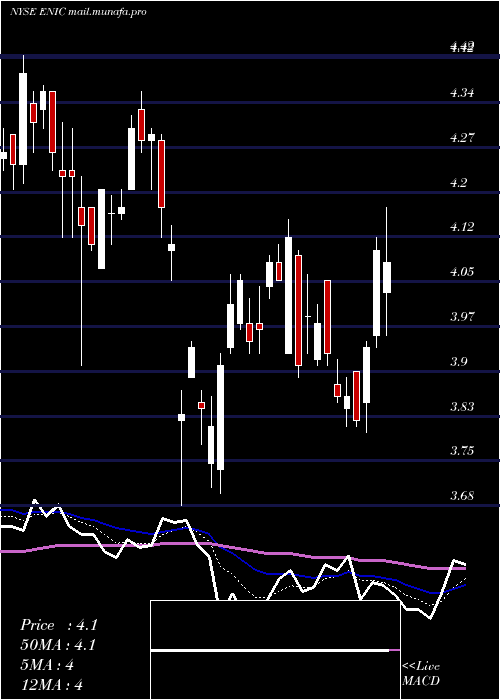Click the MACD histogram box
500x700 pixels.
coord(275,650)
